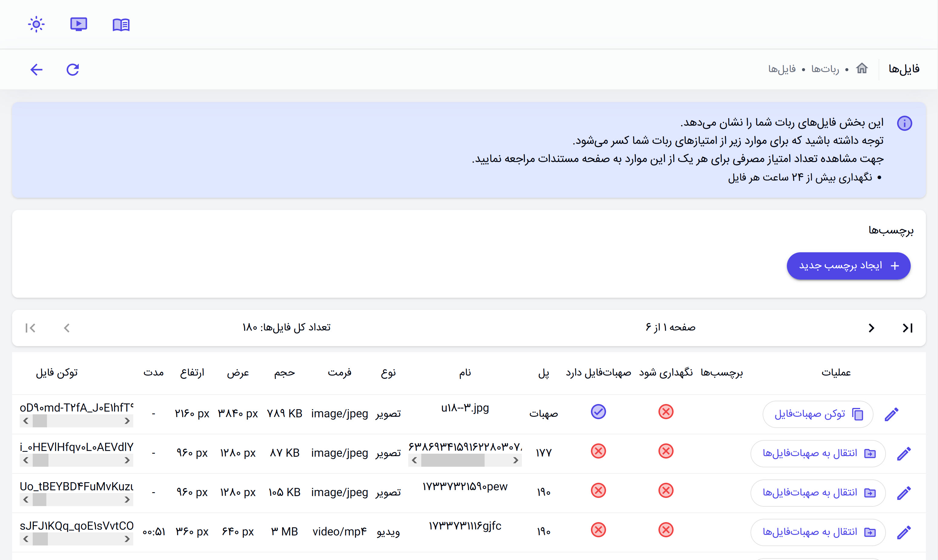
Task: Open the documentation book icon
Action: click(x=121, y=25)
